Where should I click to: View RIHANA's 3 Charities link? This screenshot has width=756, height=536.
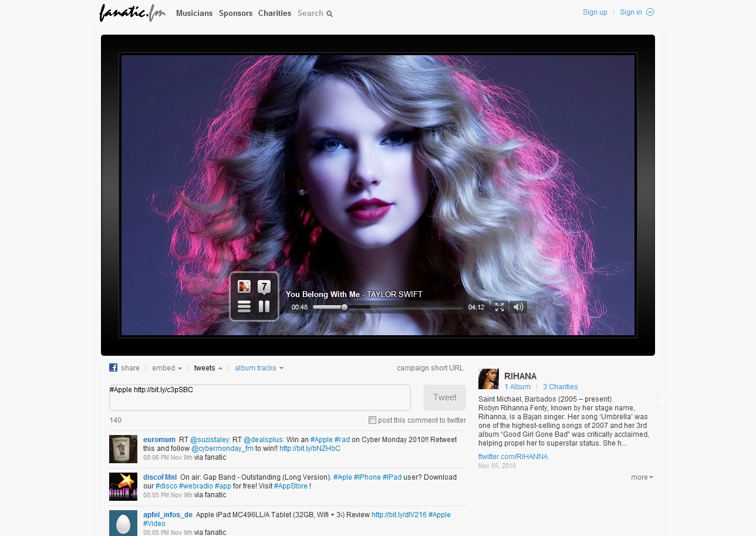point(560,387)
